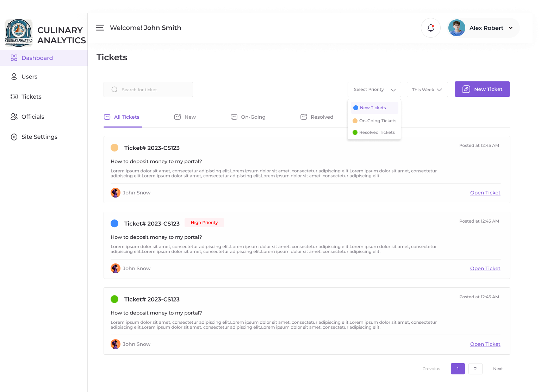Choose New Tickets priority option
The height and width of the screenshot is (392, 547).
(373, 108)
